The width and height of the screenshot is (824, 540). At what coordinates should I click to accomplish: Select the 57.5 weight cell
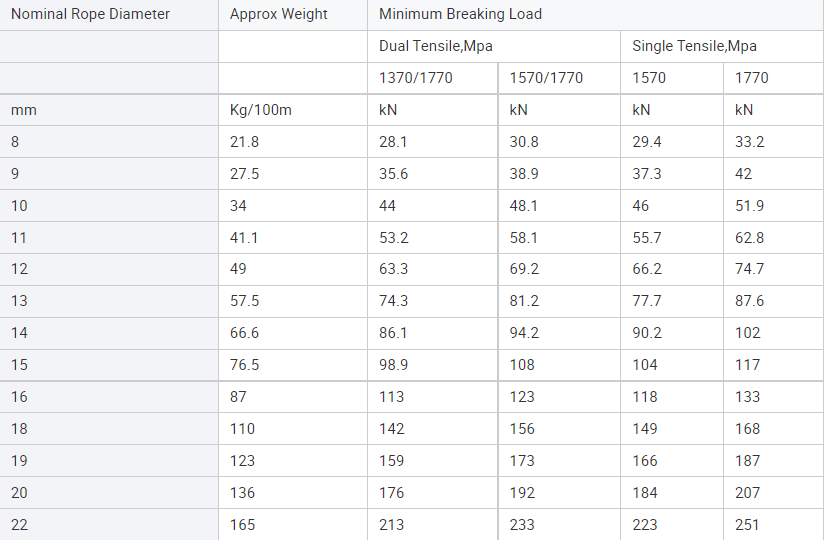click(x=245, y=301)
